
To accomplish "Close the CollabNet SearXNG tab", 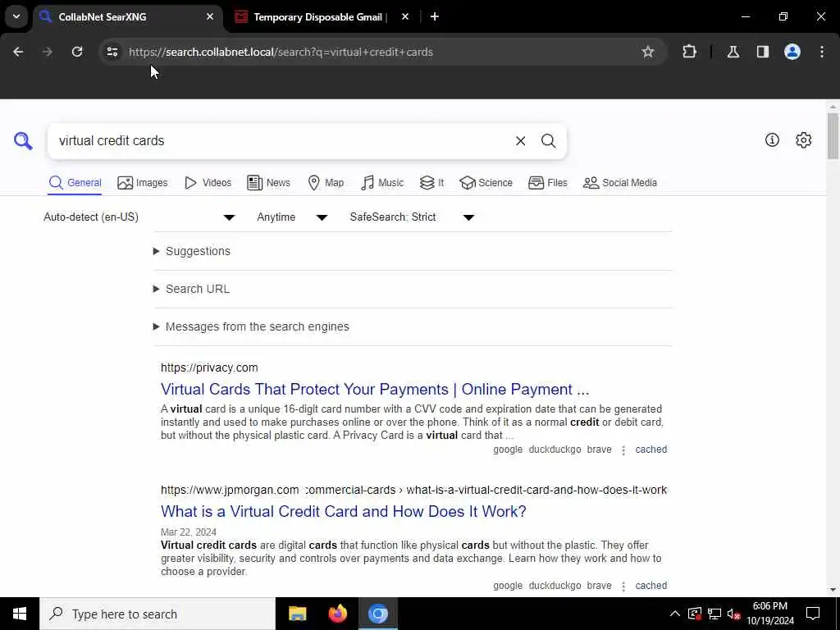I will point(210,16).
